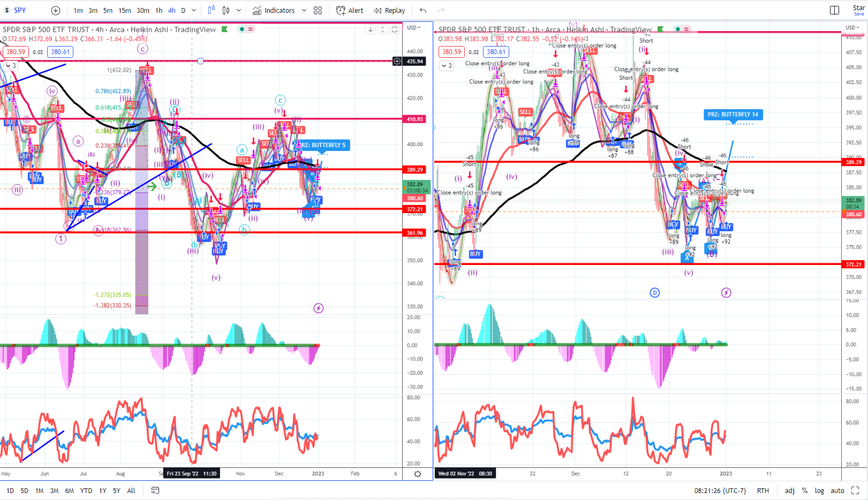
Task: Expand right chart indicator legend (3)
Action: (x=447, y=66)
